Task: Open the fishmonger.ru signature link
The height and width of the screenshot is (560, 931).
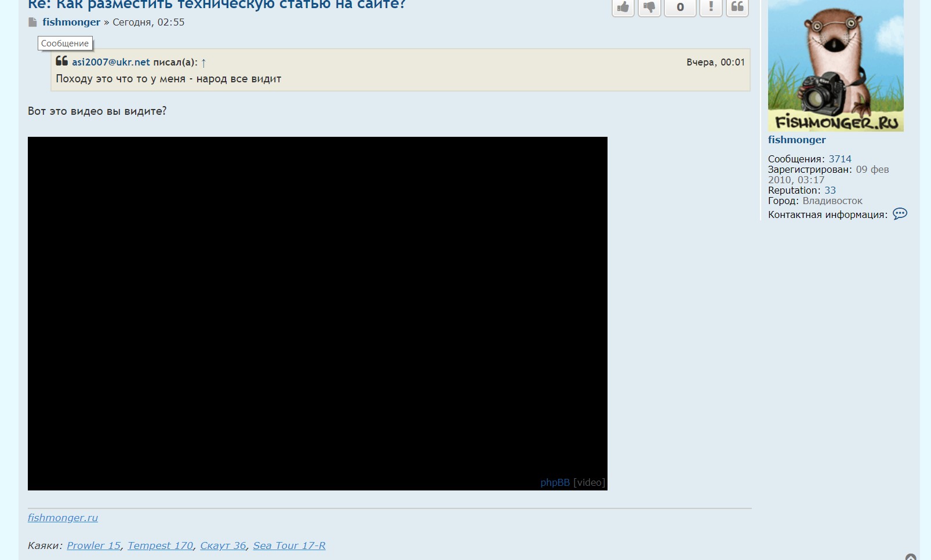Action: tap(63, 518)
